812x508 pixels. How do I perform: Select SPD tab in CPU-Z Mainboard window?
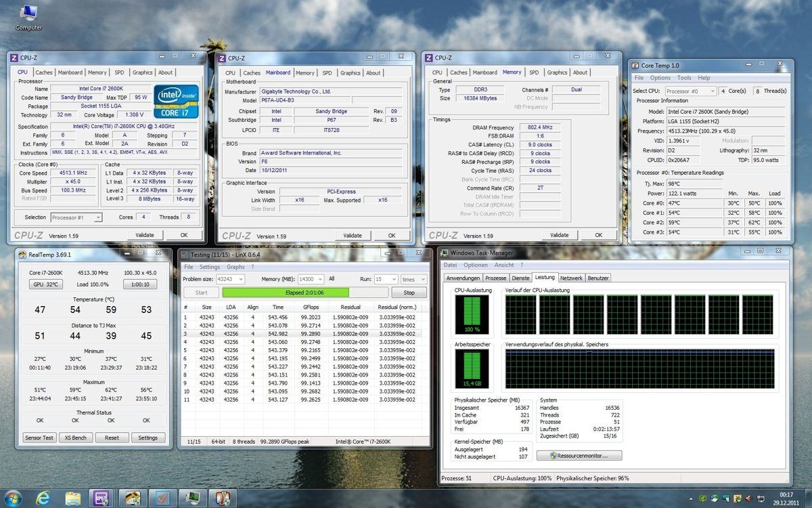point(327,73)
